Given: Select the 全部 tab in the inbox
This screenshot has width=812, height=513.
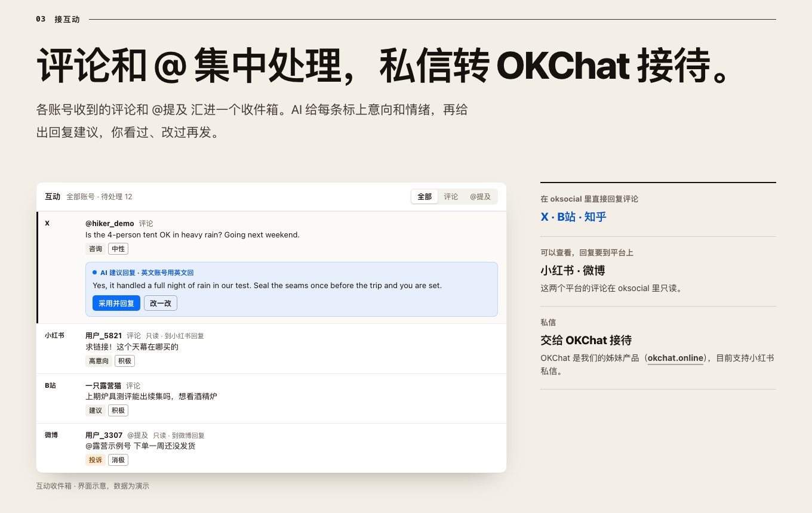Looking at the screenshot, I should click(x=425, y=196).
